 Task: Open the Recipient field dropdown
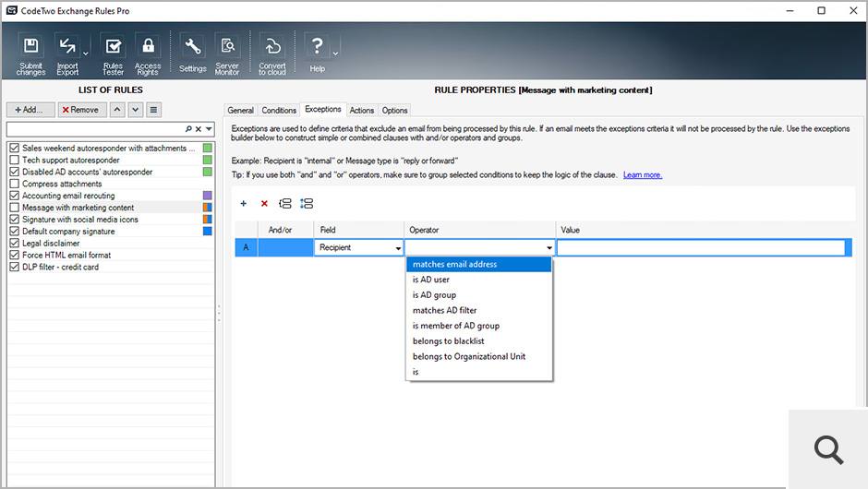398,248
